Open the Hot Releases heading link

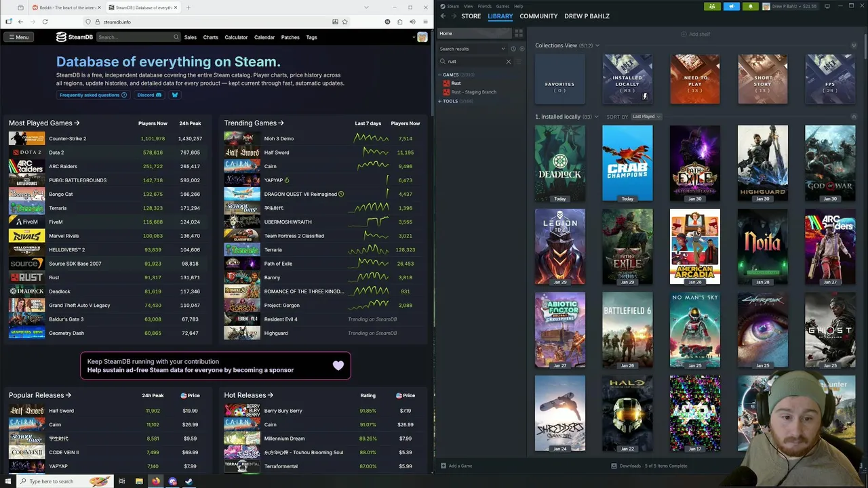249,395
